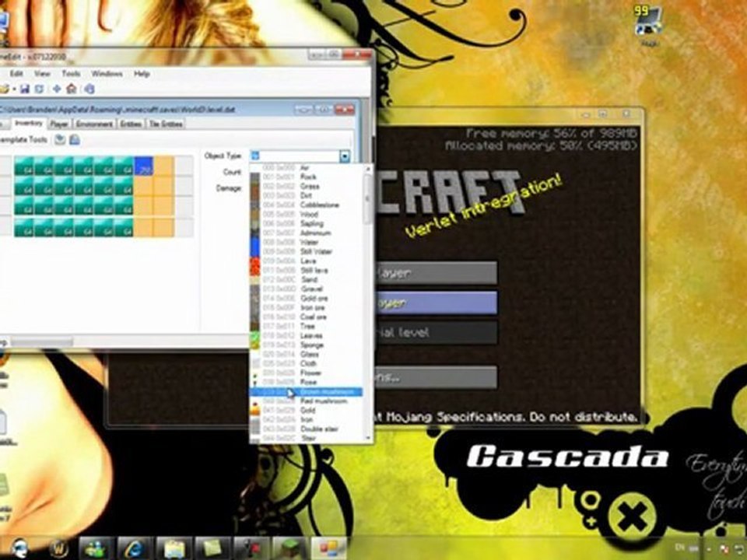Image resolution: width=747 pixels, height=560 pixels.
Task: Collapse the Object Type dropdown arrow
Action: [345, 156]
